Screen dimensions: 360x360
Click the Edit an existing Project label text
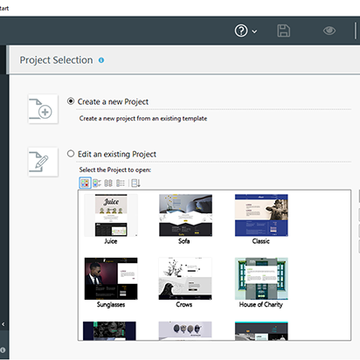tap(117, 154)
